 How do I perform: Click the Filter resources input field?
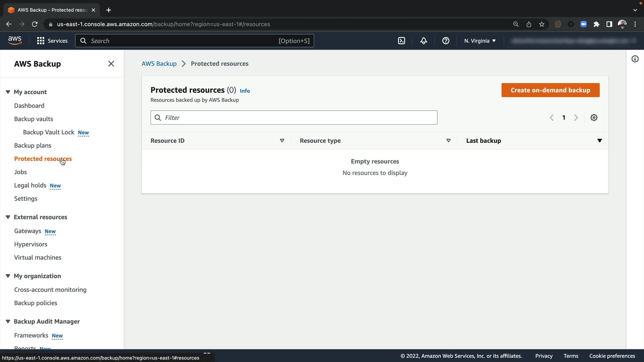click(294, 118)
